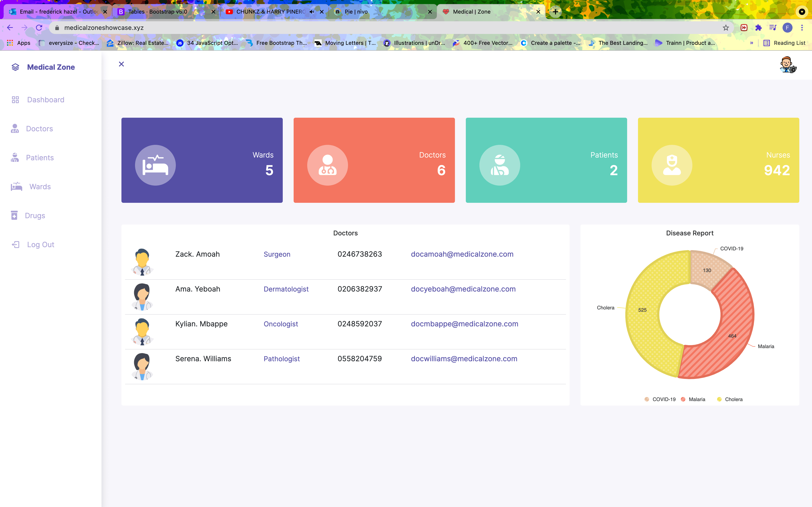Click the user avatar at top right
This screenshot has height=507, width=812.
click(x=787, y=65)
